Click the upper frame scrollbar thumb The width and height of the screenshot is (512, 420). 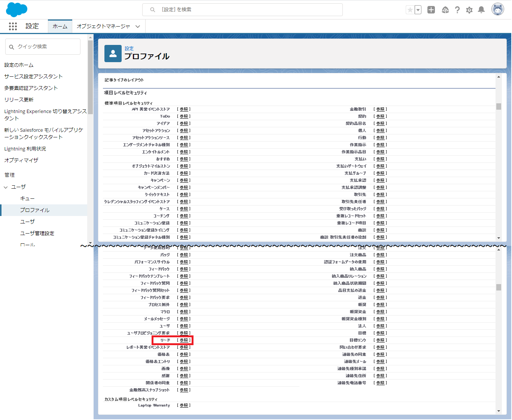499,106
